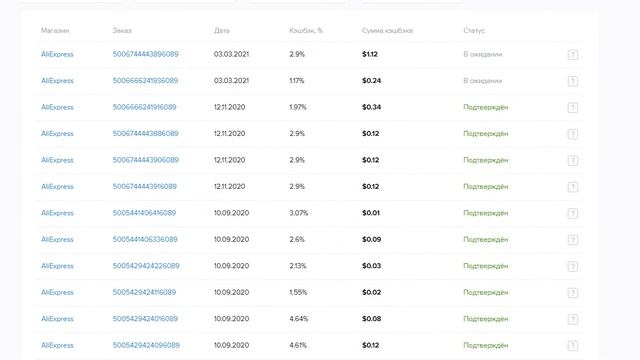Open order link 5006666241916089
Image resolution: width=640 pixels, height=360 pixels.
click(x=144, y=107)
